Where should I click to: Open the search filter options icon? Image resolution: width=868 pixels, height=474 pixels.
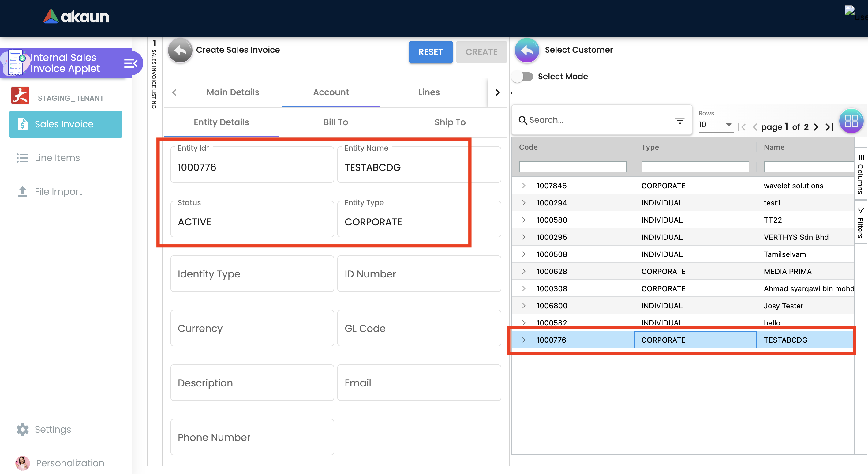click(680, 120)
